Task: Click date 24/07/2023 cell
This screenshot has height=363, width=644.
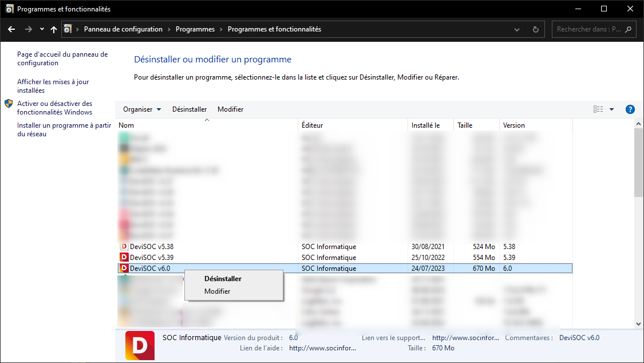Action: 428,268
